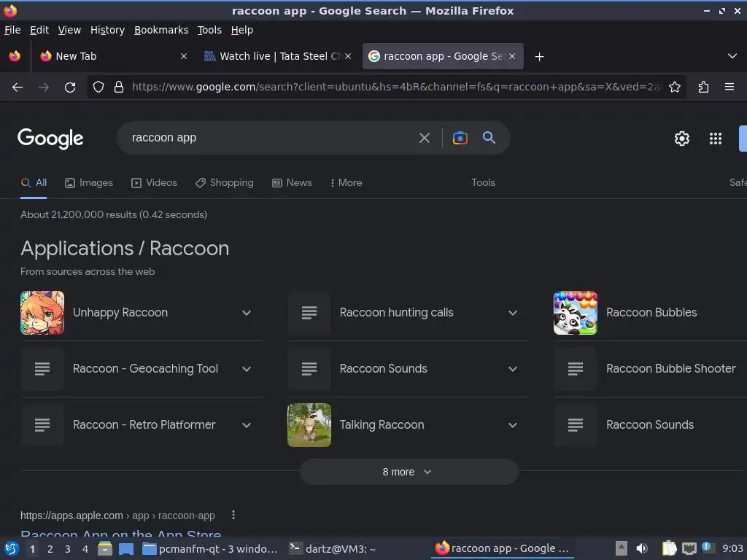Show 8 more applications
Screen dimensions: 747x560
409,472
